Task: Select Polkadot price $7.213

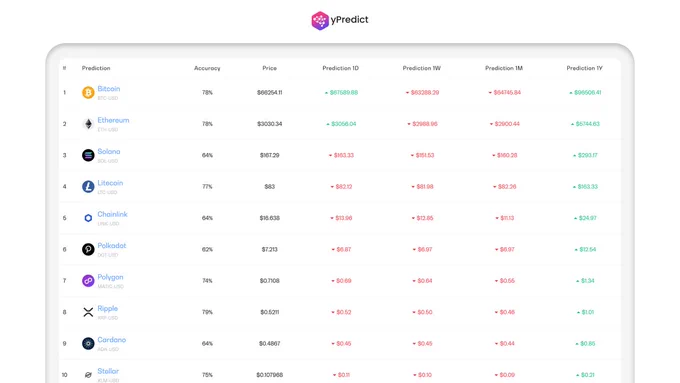Action: click(x=269, y=249)
